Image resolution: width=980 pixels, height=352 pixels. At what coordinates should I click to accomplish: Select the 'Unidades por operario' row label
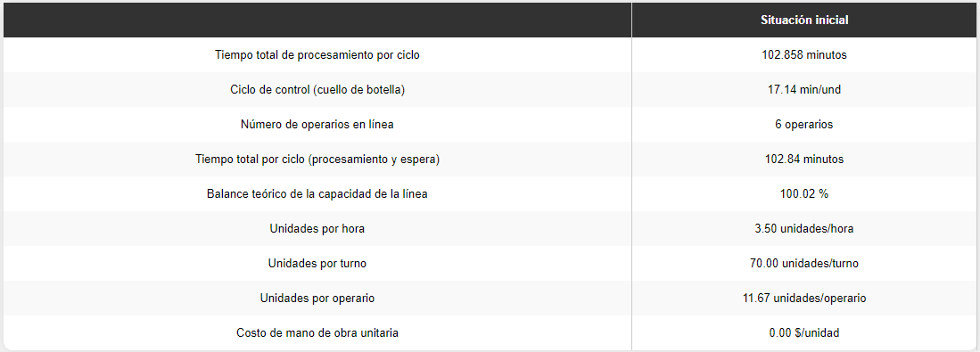(x=317, y=299)
